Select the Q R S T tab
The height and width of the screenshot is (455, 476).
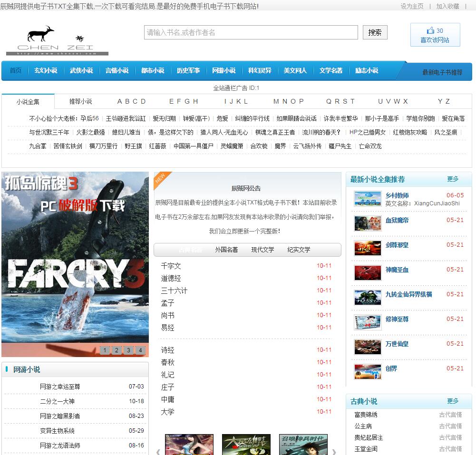click(x=340, y=101)
